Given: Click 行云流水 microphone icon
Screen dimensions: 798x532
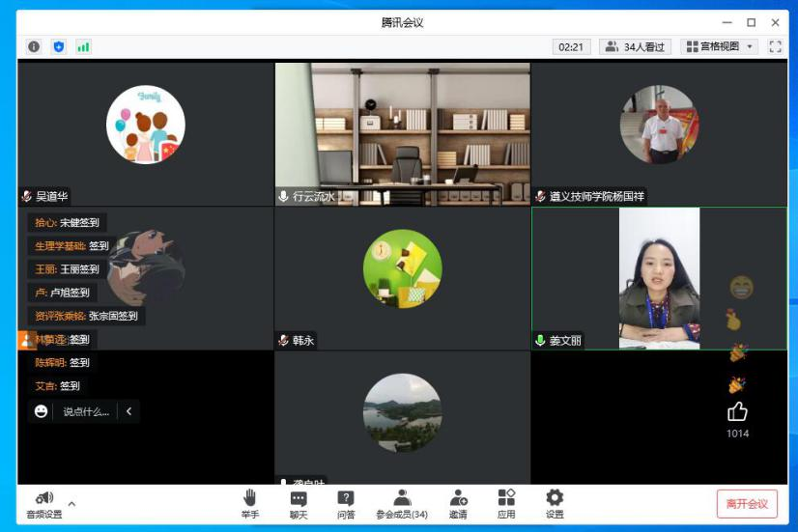Looking at the screenshot, I should [283, 196].
